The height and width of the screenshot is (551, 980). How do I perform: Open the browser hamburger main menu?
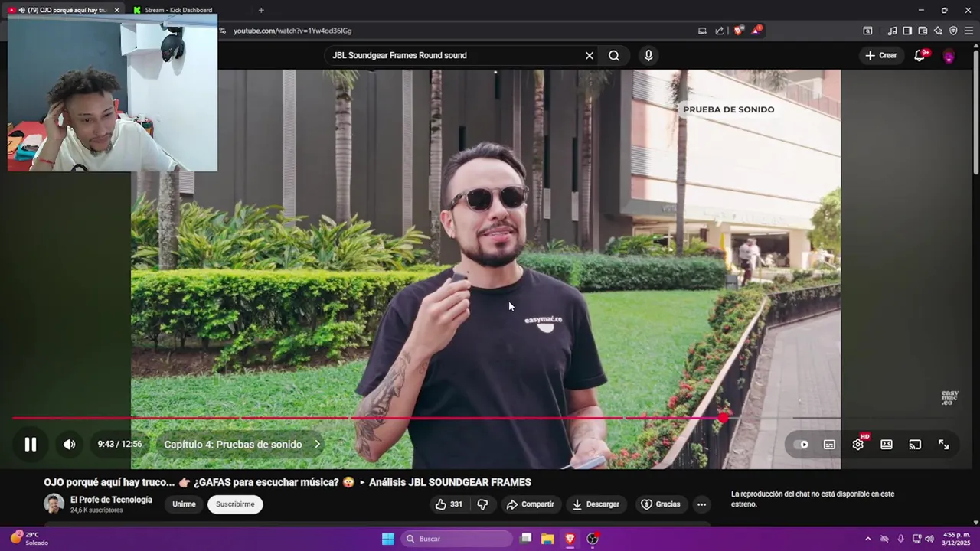(x=969, y=31)
